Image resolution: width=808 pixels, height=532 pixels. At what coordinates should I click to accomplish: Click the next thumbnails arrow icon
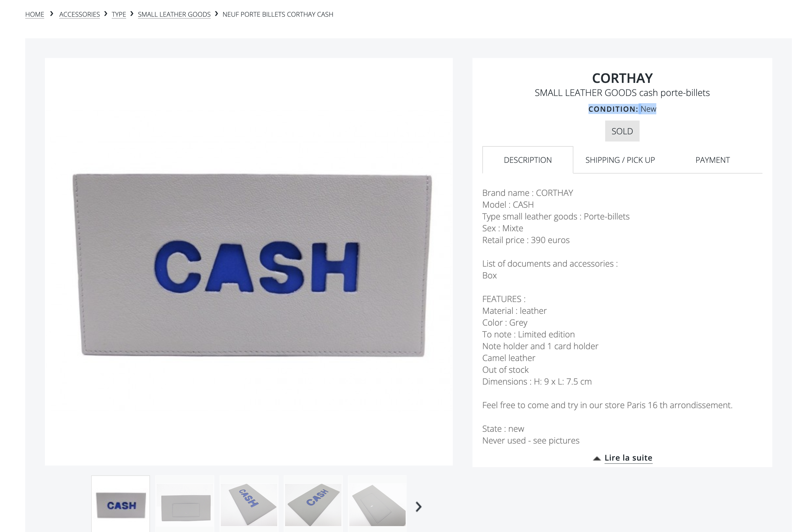pyautogui.click(x=418, y=506)
